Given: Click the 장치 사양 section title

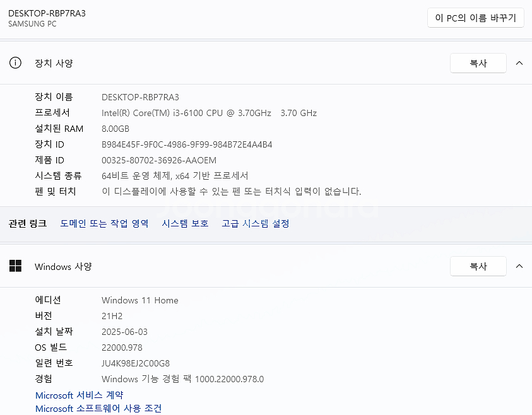Looking at the screenshot, I should point(54,63).
